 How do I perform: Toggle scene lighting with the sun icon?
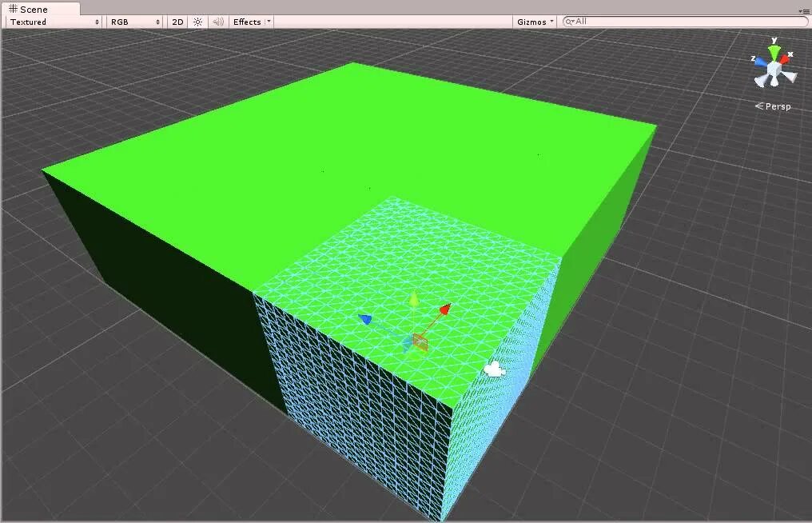pos(197,22)
